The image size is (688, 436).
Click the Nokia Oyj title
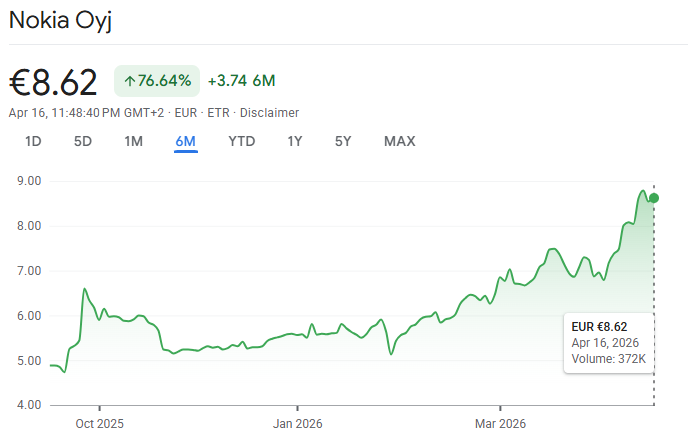tap(61, 20)
